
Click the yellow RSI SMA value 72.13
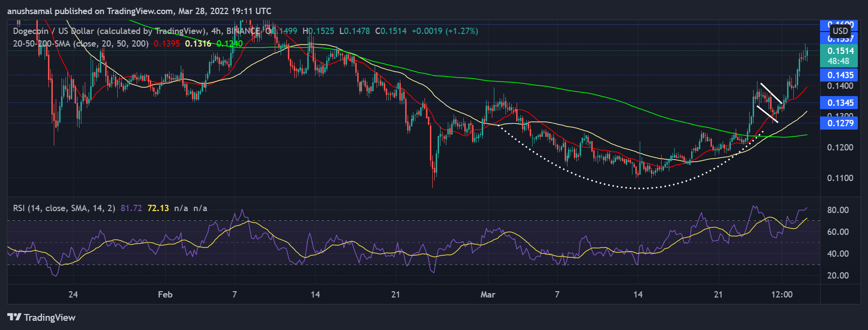tap(158, 208)
